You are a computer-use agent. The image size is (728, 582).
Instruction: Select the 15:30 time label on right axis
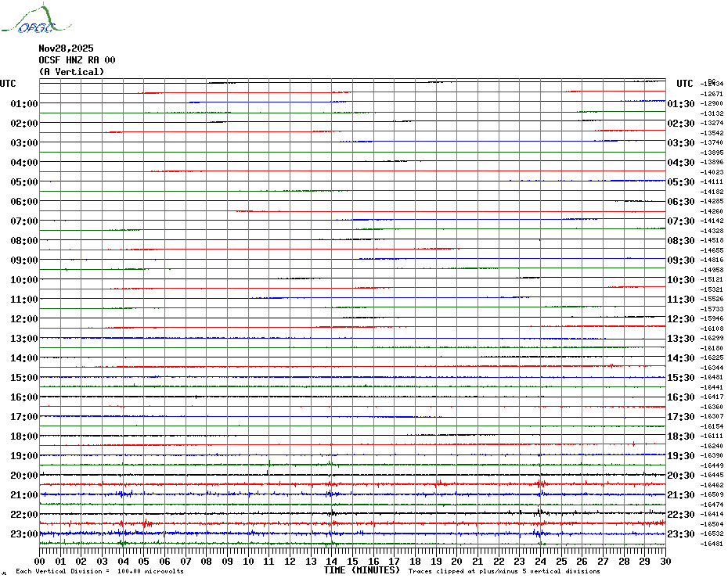tap(681, 378)
